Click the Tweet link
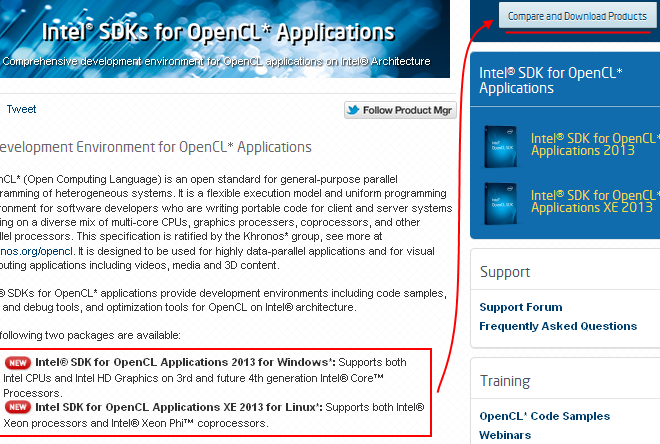660x444 pixels. 21,109
